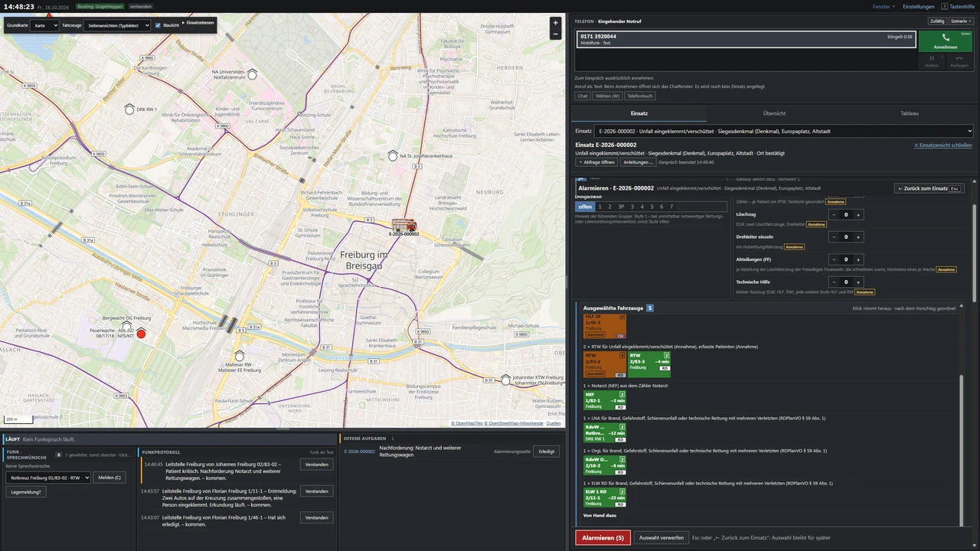980x551 pixels.
Task: Choose urgency level 3P
Action: click(x=621, y=207)
